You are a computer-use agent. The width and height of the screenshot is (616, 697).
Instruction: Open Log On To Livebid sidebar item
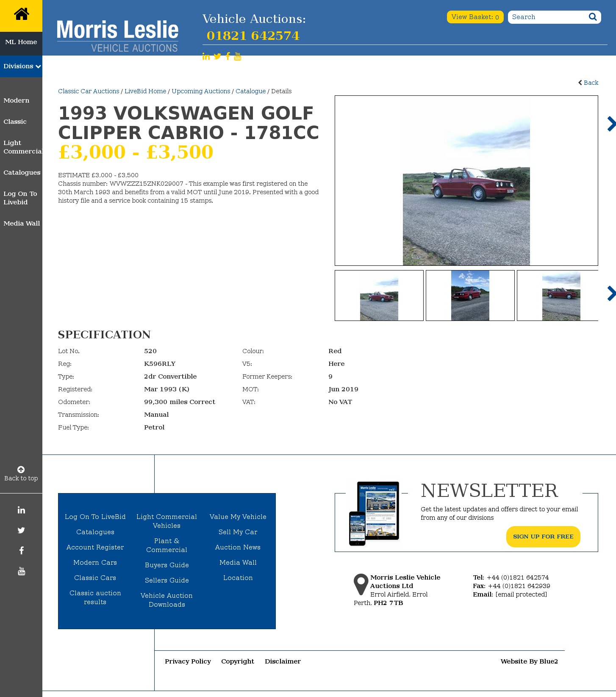click(x=20, y=198)
